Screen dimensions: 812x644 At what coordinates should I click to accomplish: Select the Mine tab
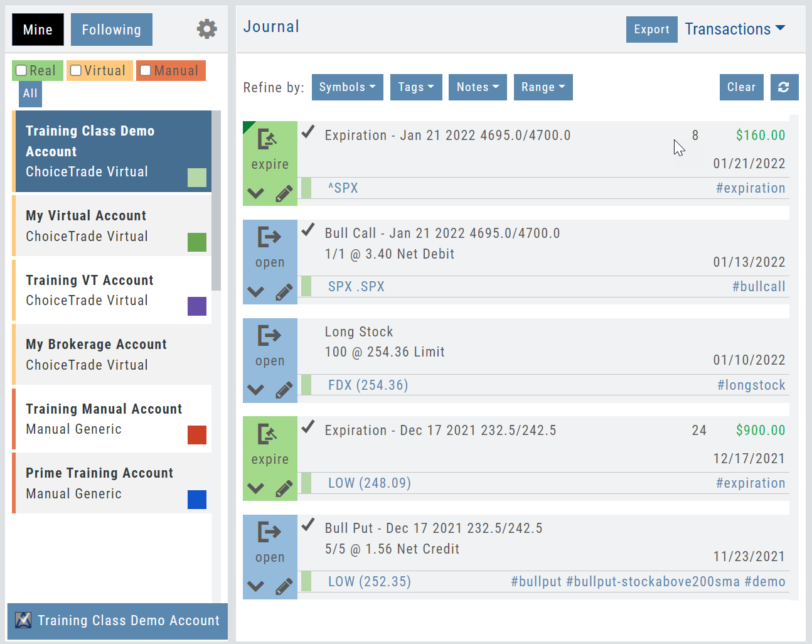pyautogui.click(x=38, y=30)
